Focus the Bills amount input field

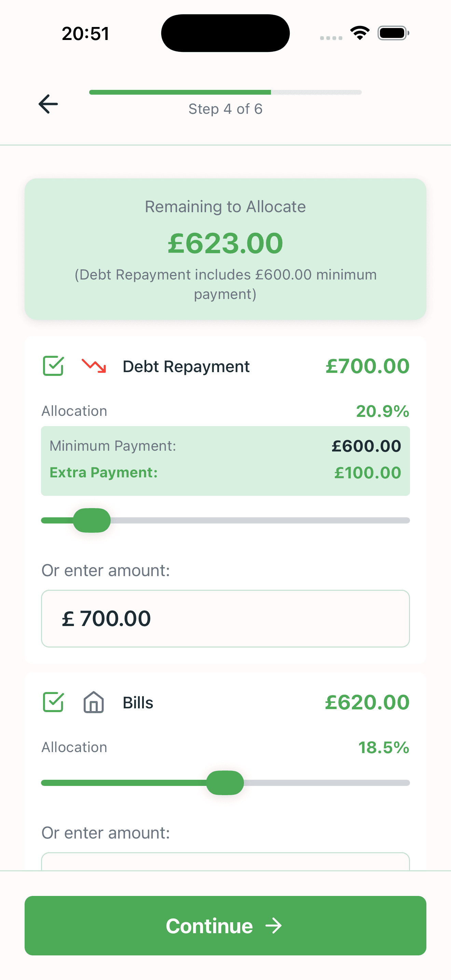coord(225,861)
